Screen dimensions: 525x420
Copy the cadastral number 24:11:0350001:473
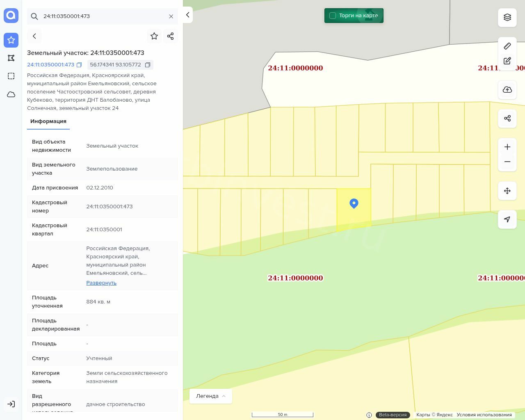[x=79, y=65]
